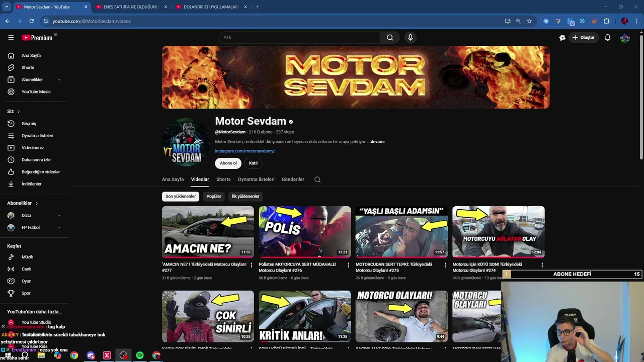Open Chrome three-dot menu
The width and height of the screenshot is (644, 362).
point(636,21)
